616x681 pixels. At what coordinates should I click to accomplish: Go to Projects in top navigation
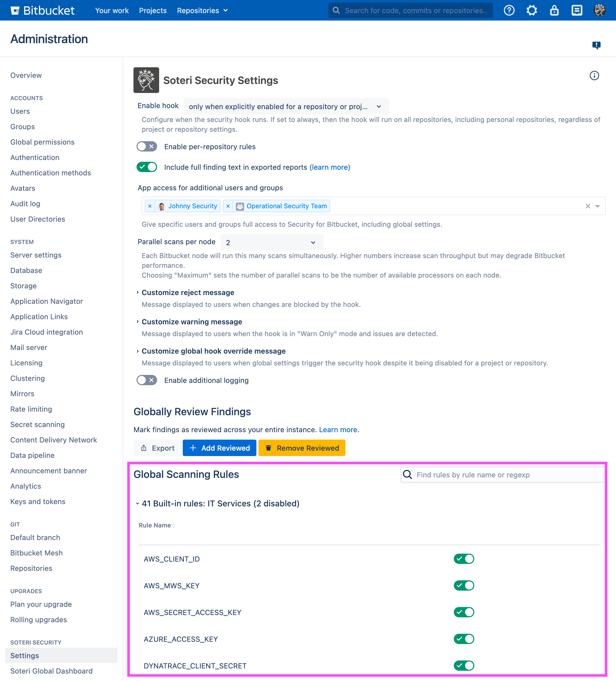point(153,11)
